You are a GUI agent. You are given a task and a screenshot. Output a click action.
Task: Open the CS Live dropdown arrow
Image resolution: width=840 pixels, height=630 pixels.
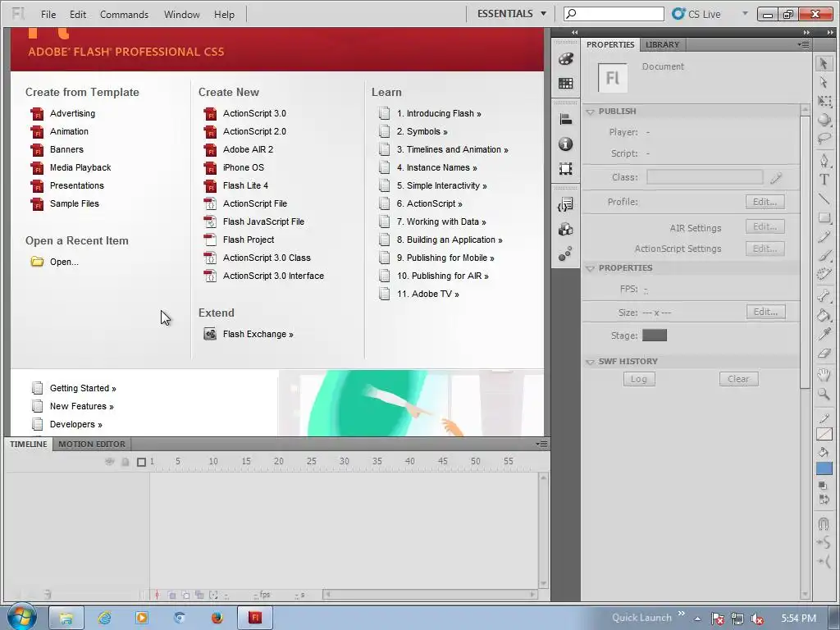point(745,13)
